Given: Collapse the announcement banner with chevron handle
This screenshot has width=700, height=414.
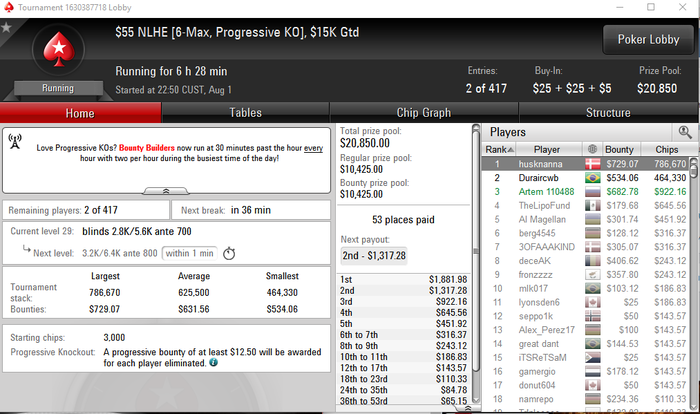Looking at the screenshot, I should pyautogui.click(x=166, y=191).
